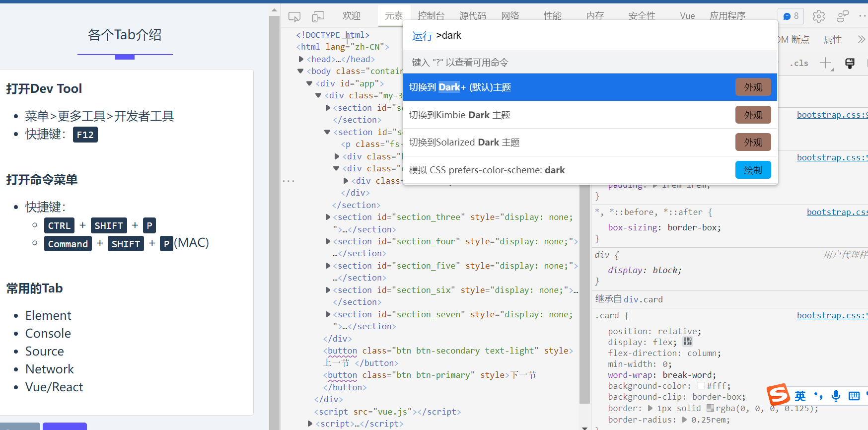
Task: Open the Sogou soft keyboard icon
Action: (x=854, y=396)
